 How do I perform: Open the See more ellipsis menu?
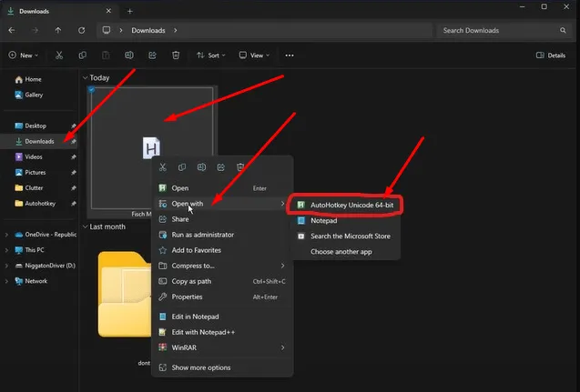(x=290, y=55)
